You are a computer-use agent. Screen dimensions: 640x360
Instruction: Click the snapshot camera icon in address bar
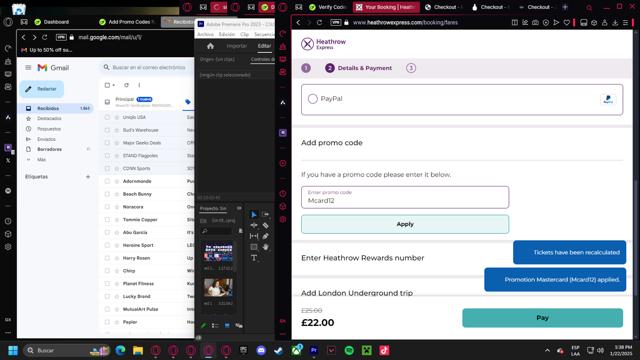coord(535,22)
